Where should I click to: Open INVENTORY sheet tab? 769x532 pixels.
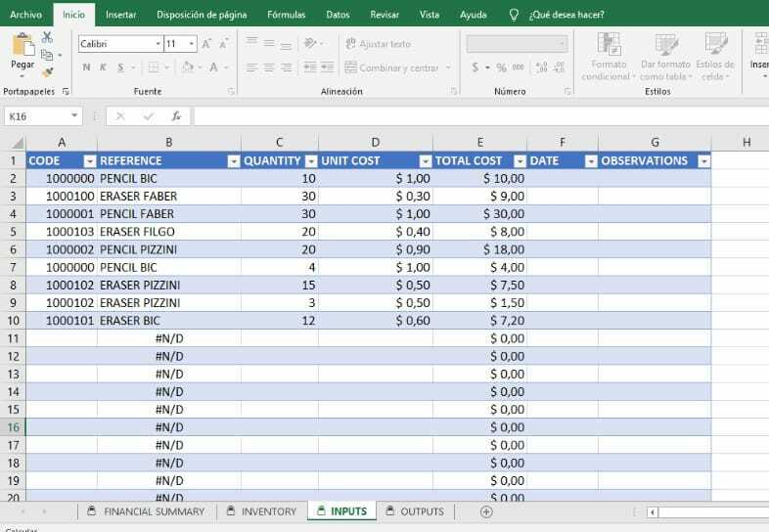[262, 511]
